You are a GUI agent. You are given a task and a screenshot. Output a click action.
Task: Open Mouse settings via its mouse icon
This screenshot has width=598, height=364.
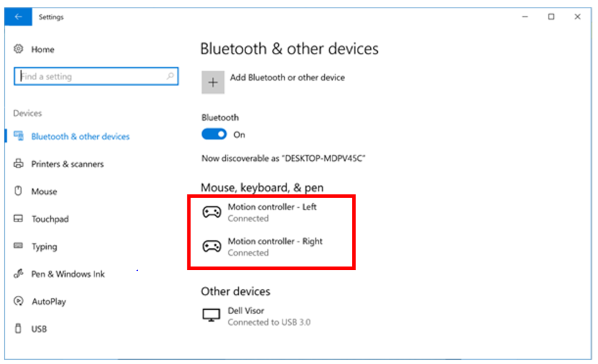pyautogui.click(x=19, y=191)
